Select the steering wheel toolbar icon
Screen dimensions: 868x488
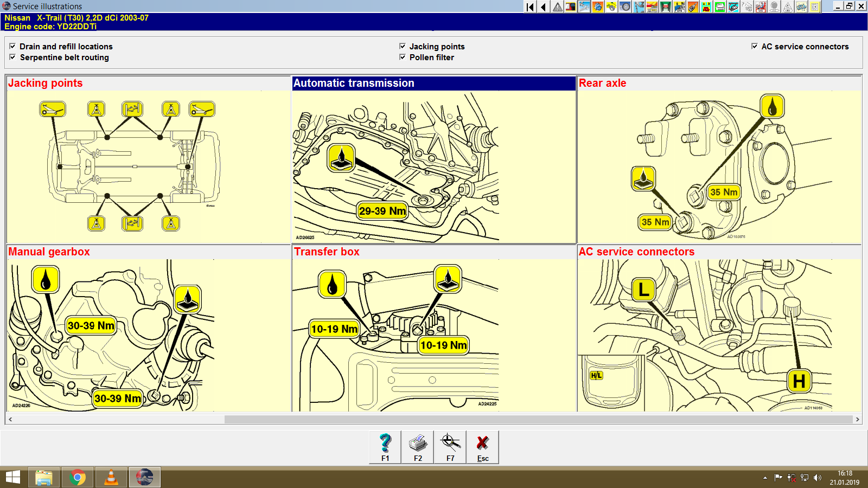click(x=774, y=7)
